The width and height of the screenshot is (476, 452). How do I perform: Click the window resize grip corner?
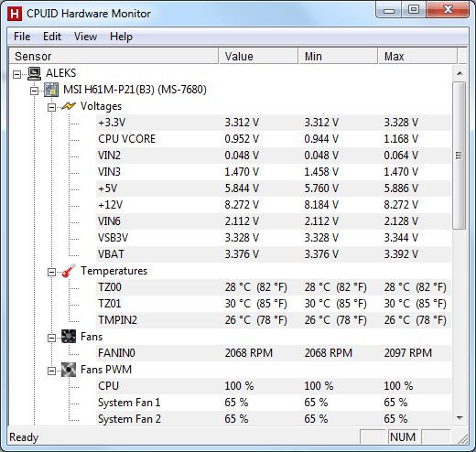tap(462, 438)
